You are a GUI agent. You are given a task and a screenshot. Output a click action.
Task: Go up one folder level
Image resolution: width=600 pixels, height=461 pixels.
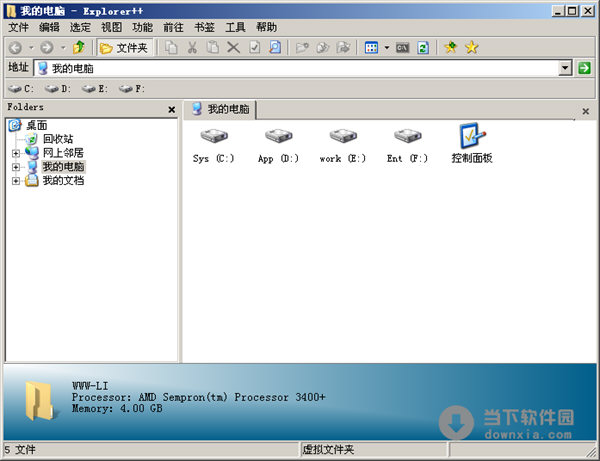point(79,47)
